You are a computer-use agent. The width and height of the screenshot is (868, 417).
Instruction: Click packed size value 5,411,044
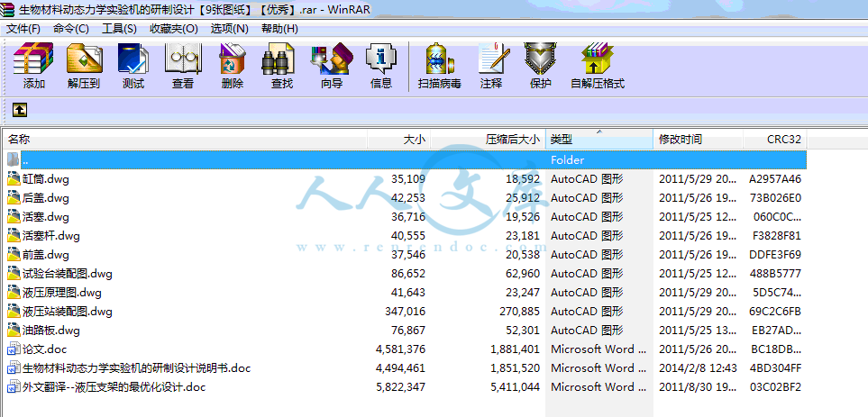point(515,387)
